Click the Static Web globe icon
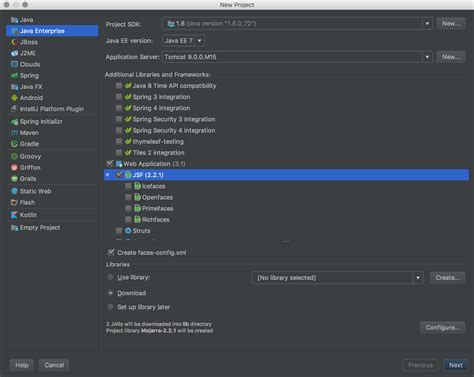Screen dimensions: 474x377 (x=14, y=191)
